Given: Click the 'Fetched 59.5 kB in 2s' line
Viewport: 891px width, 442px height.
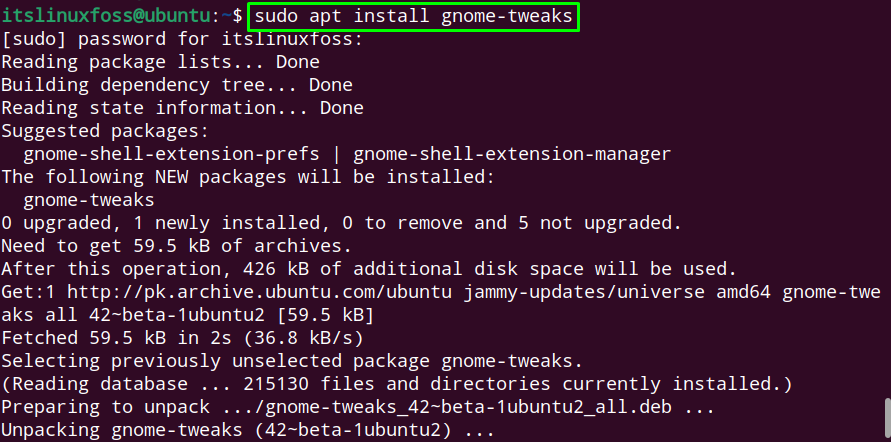Looking at the screenshot, I should tap(182, 338).
